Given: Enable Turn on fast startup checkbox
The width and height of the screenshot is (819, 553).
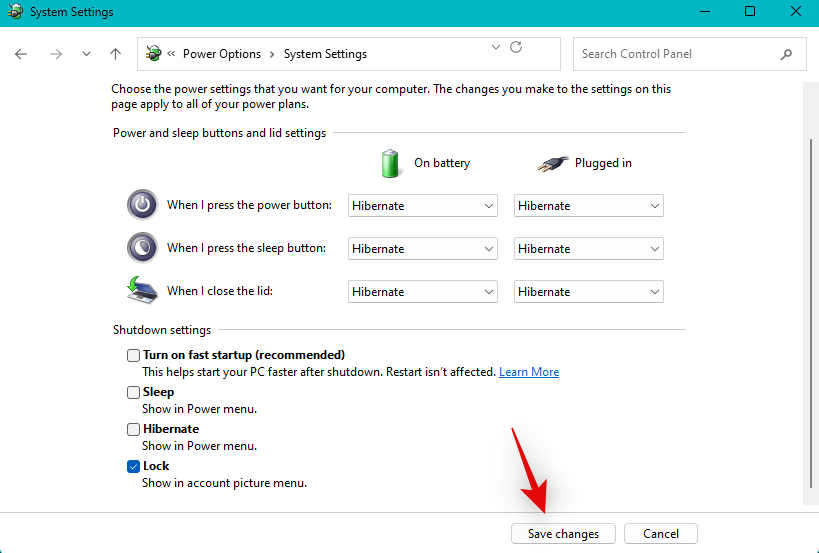Looking at the screenshot, I should click(x=133, y=355).
